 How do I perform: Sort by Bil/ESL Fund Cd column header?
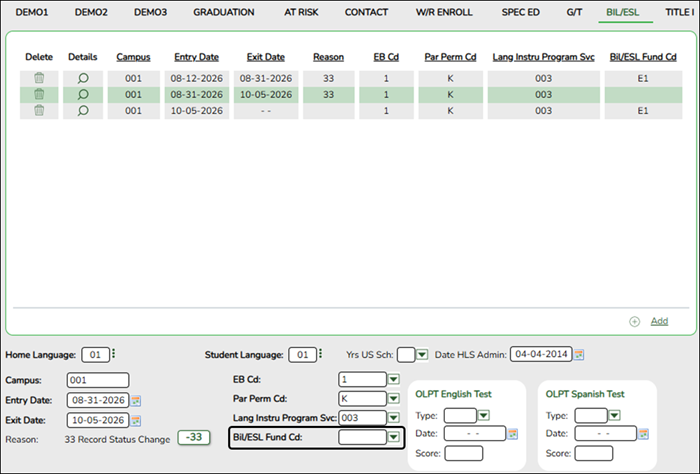pyautogui.click(x=643, y=57)
